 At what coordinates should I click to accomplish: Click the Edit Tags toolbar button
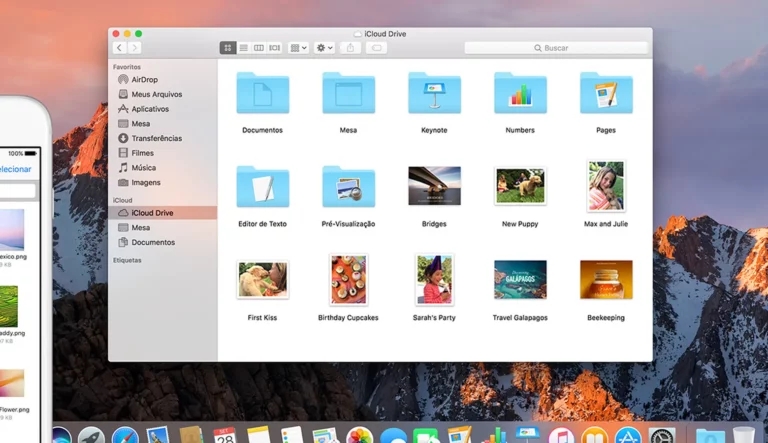(376, 48)
